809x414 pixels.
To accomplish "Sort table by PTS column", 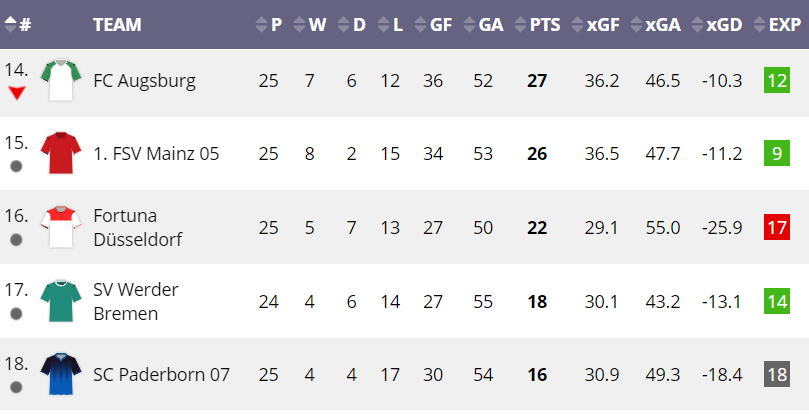I will point(538,24).
